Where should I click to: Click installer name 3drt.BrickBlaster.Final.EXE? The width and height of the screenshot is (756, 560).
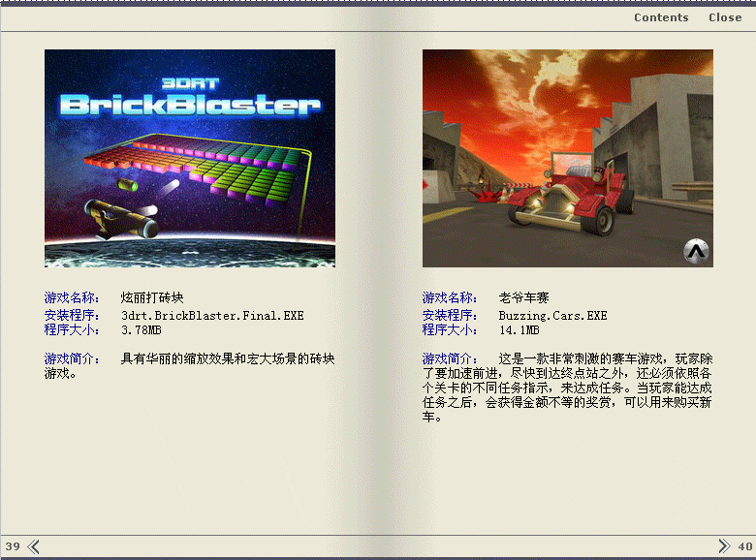(212, 316)
